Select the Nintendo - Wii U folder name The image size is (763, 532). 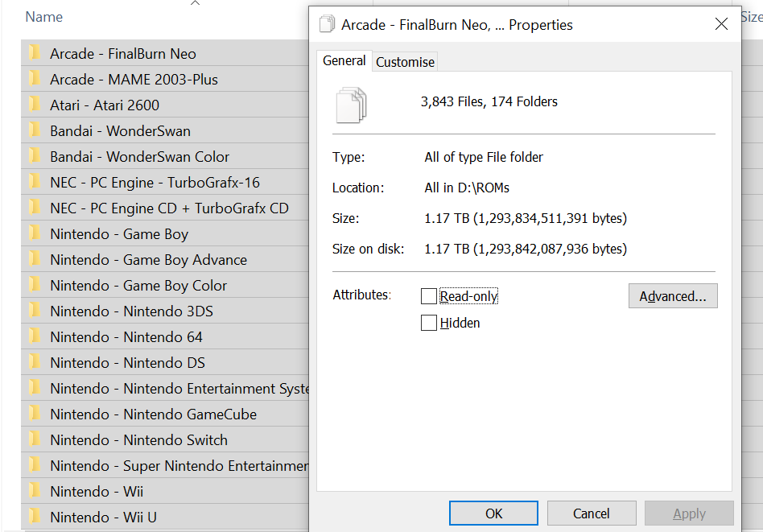(103, 518)
